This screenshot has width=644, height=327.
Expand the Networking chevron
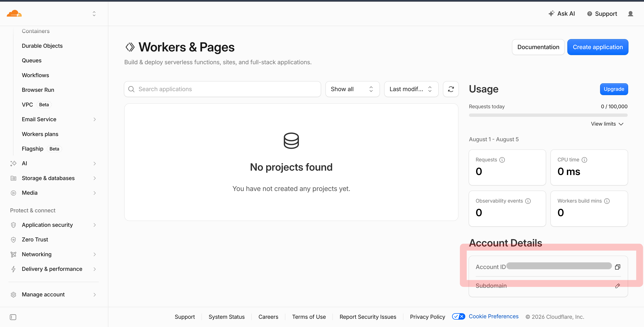coord(95,254)
